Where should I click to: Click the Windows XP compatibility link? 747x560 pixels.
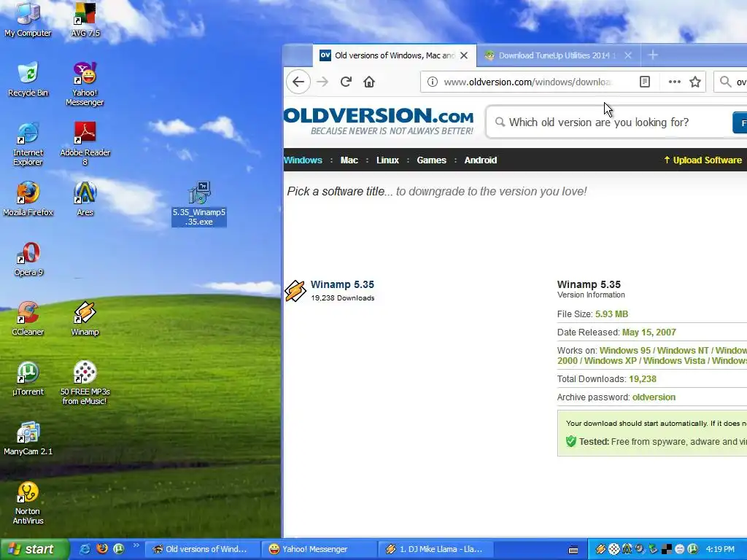tap(611, 361)
